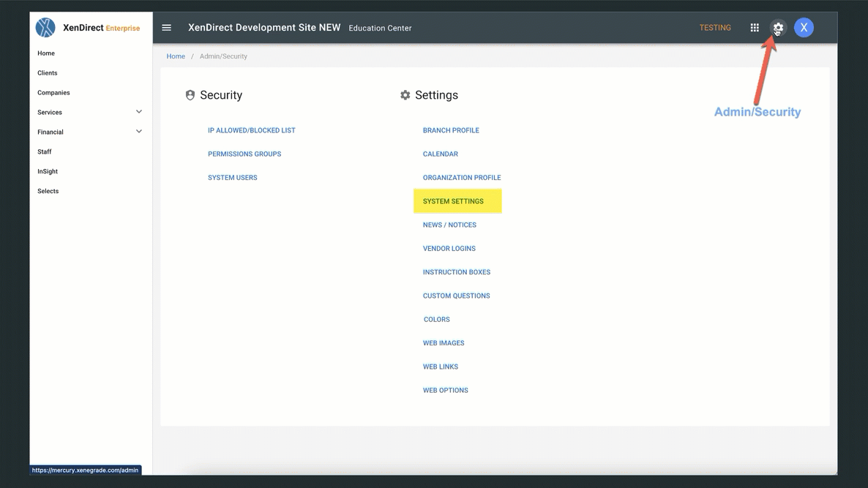Viewport: 868px width, 488px height.
Task: Open Companies in sidebar
Action: click(x=53, y=93)
